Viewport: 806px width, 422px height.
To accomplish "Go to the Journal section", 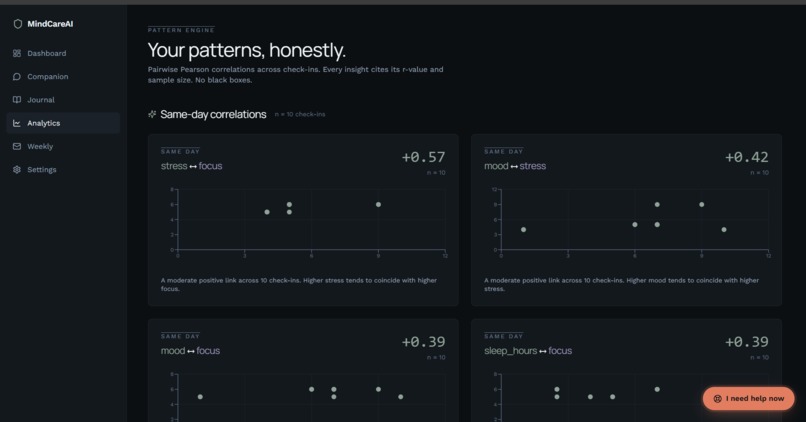I will pos(63,100).
